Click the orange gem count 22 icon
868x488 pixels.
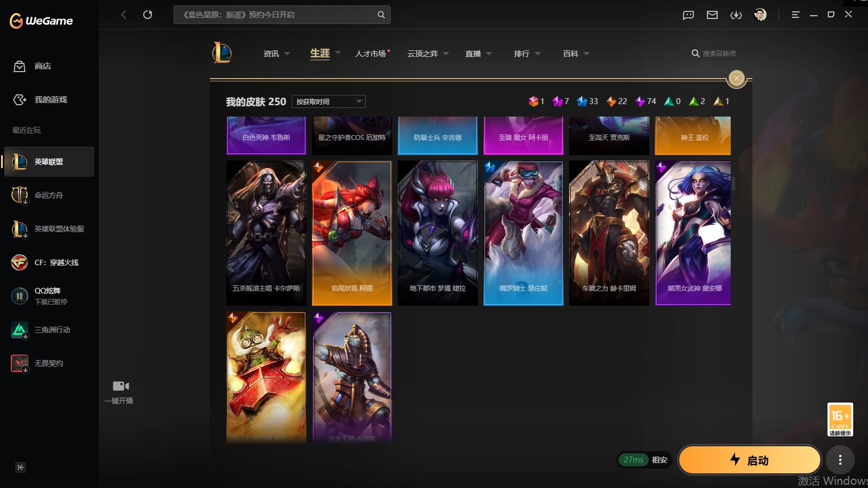click(611, 101)
